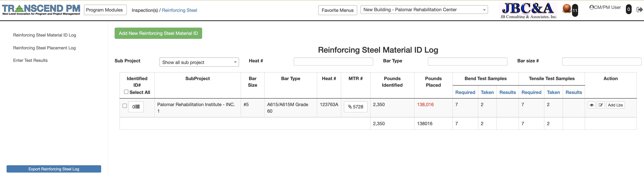Click Tensile Test Required header link
This screenshot has height=175, width=644.
point(531,92)
